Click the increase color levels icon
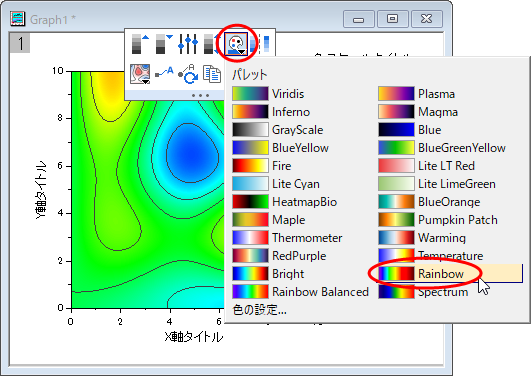This screenshot has height=376, width=531. pos(140,44)
